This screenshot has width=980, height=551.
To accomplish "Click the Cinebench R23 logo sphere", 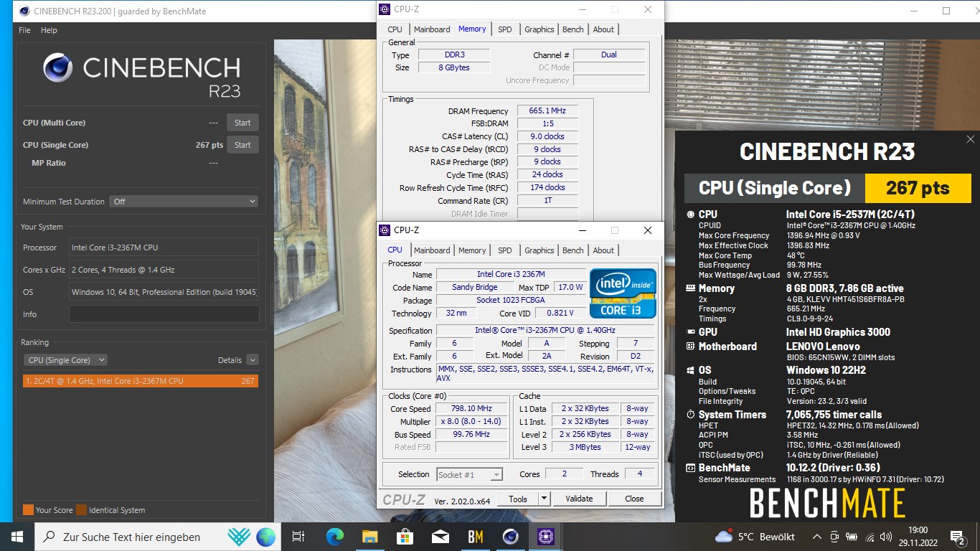I will click(x=57, y=68).
